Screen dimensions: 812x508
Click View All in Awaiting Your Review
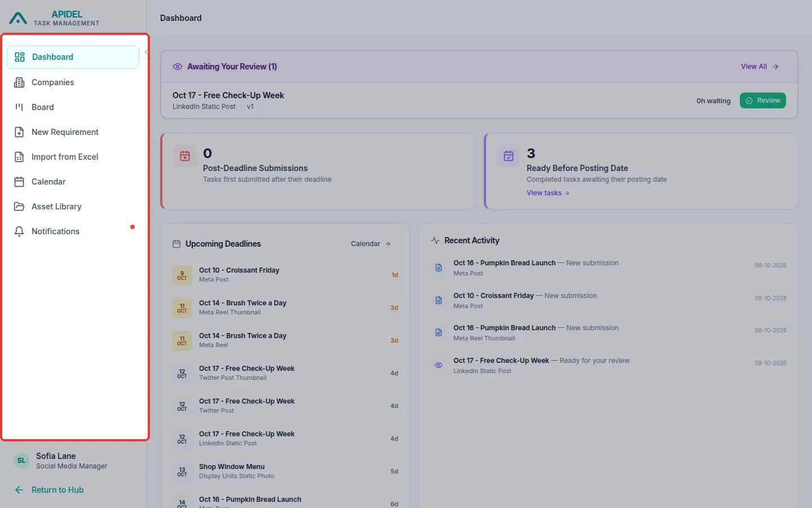point(760,67)
